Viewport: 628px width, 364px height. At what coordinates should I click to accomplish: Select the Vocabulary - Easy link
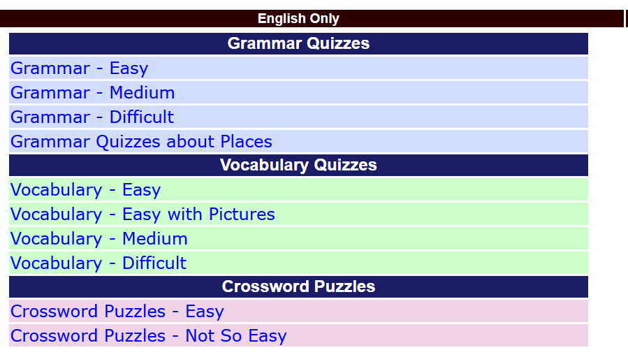(85, 190)
